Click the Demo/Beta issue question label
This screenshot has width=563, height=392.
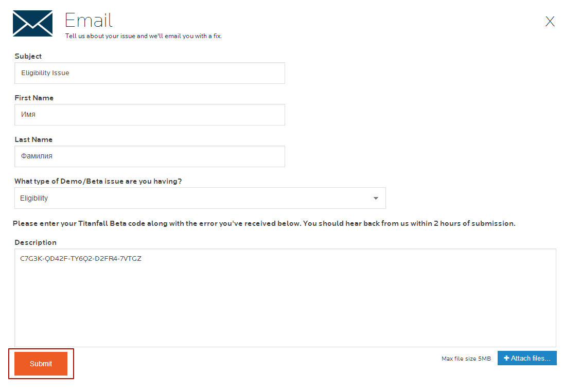coord(98,181)
